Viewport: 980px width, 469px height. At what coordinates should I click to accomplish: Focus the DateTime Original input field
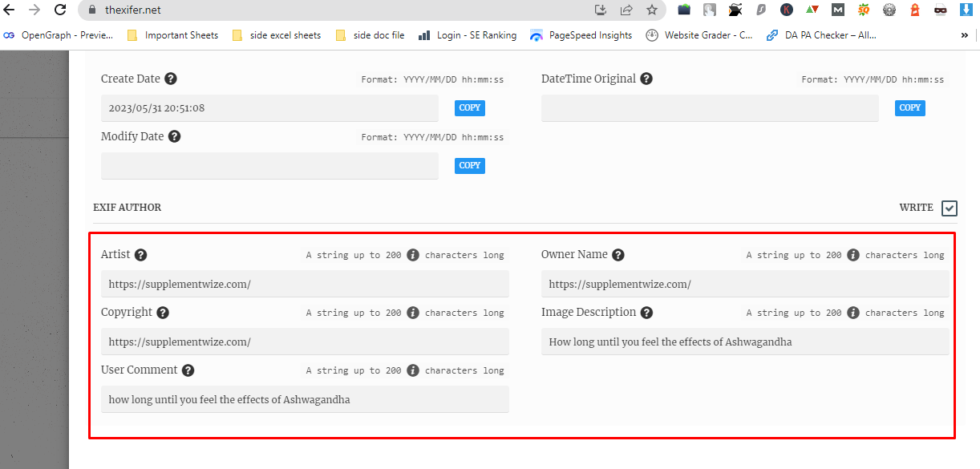(x=710, y=108)
